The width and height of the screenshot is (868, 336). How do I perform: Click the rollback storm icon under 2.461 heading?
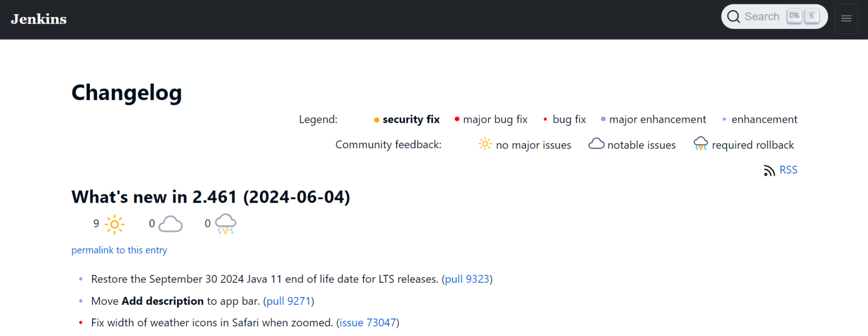coord(225,223)
